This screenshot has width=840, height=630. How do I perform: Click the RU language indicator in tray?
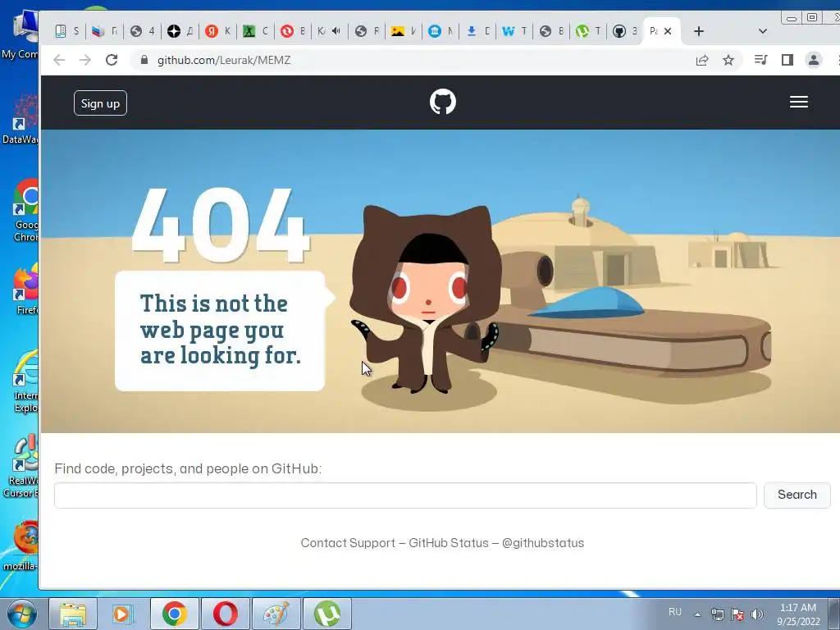[675, 612]
